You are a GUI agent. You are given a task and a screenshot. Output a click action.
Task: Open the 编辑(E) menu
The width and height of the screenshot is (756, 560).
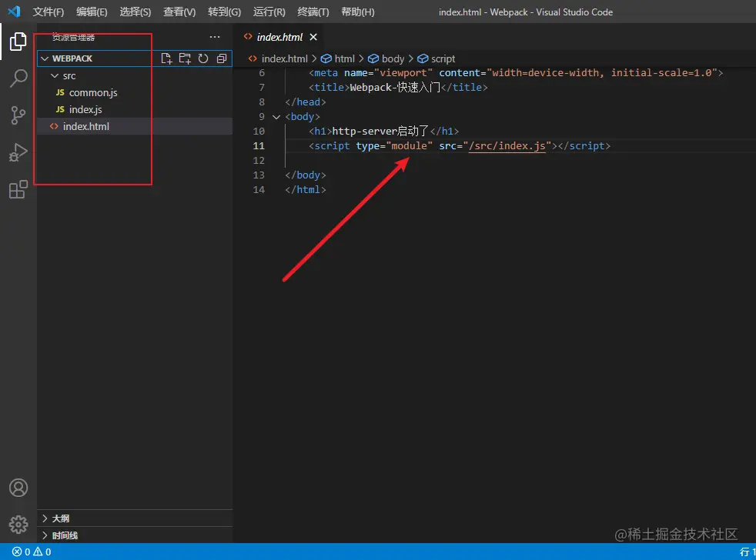[x=92, y=12]
